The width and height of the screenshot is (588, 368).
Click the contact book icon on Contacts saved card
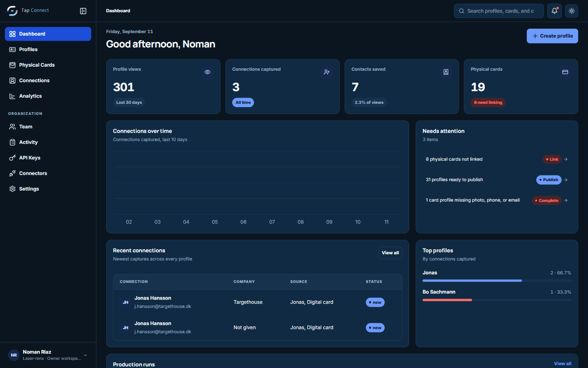pos(446,72)
